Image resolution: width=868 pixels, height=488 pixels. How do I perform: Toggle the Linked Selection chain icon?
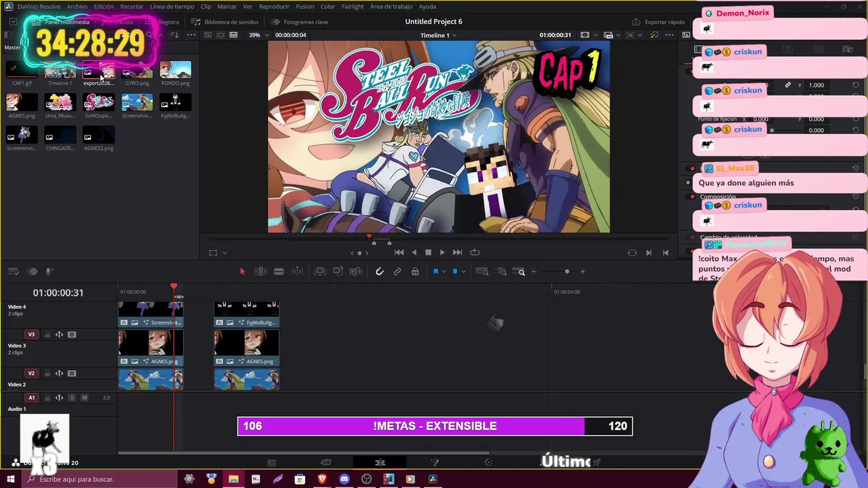point(397,272)
